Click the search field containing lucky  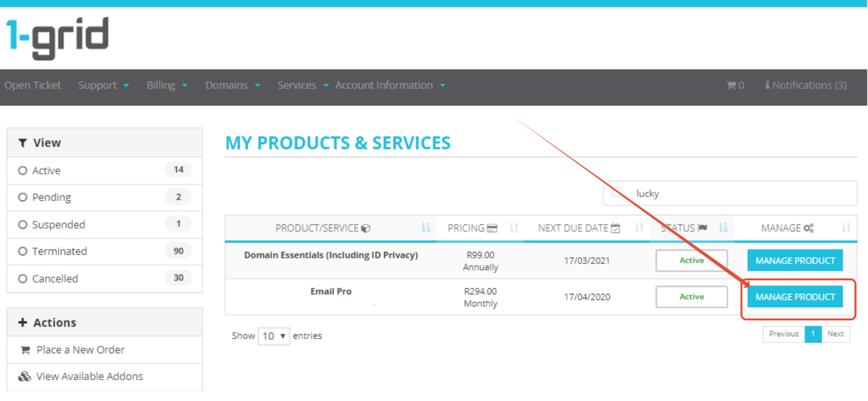(x=730, y=194)
